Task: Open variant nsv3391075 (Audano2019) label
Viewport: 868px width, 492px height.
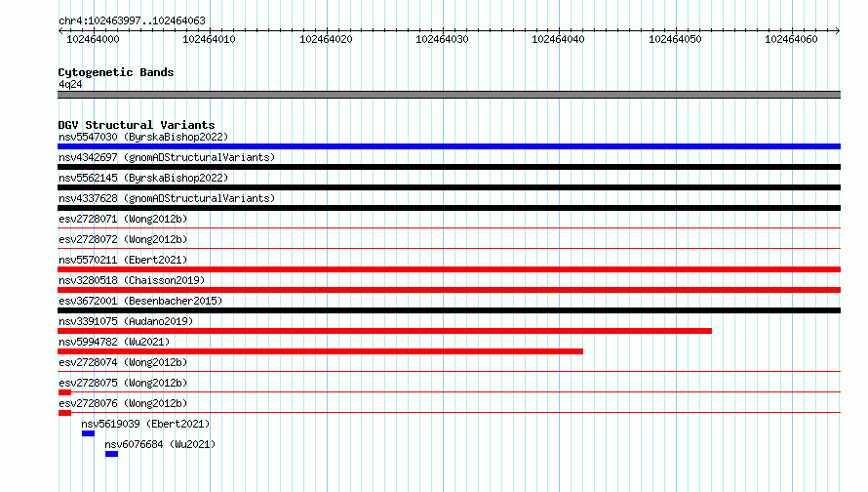Action: click(x=126, y=321)
